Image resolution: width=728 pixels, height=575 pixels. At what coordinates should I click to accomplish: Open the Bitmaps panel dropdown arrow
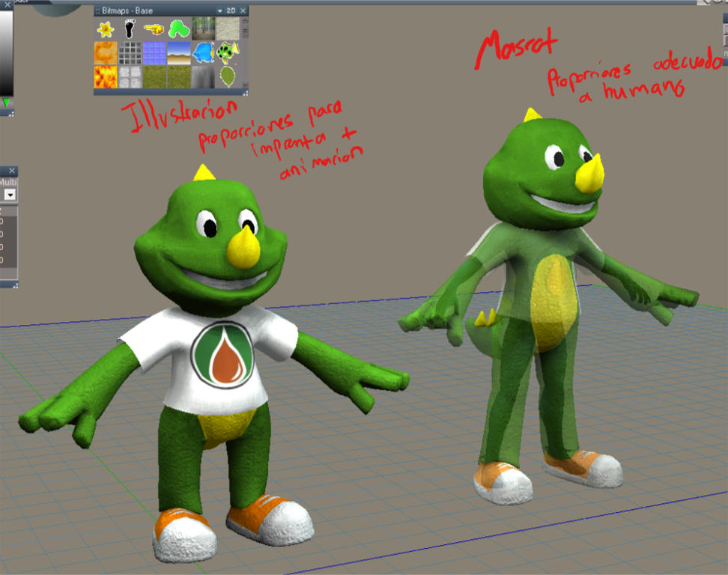[220, 10]
